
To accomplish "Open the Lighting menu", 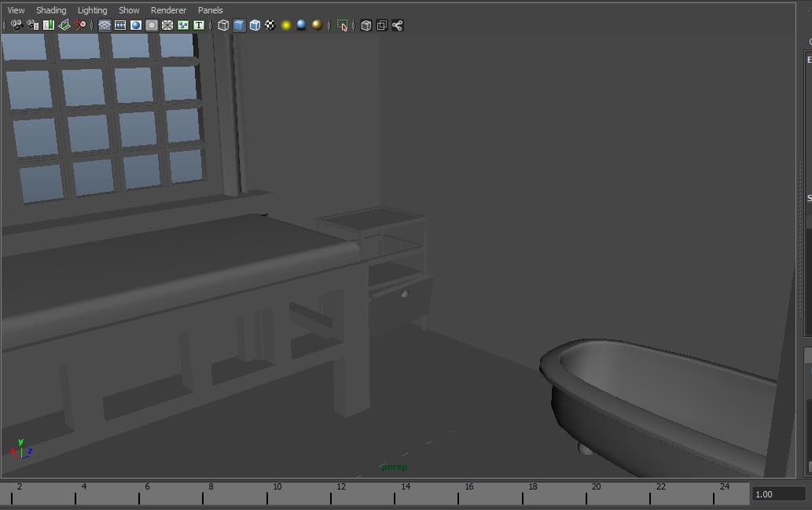I will pos(92,10).
